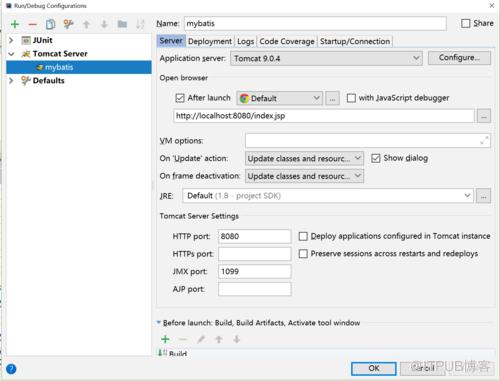Copy configuration icon in left toolbar
The image size is (500, 381).
coord(51,24)
